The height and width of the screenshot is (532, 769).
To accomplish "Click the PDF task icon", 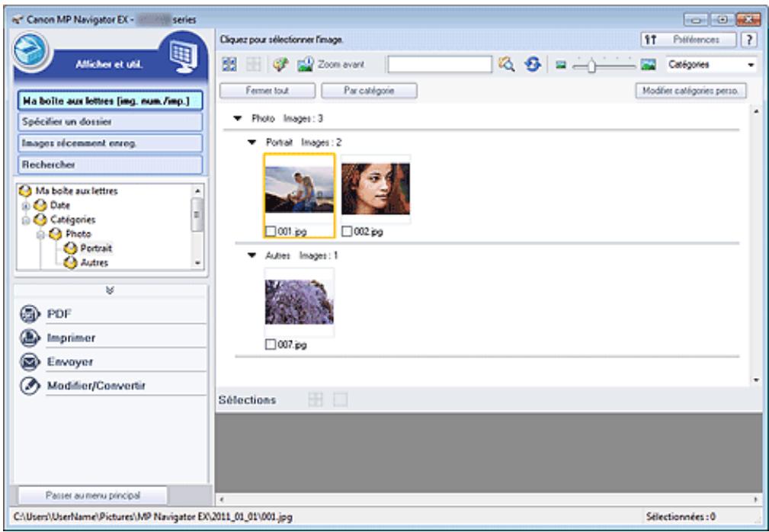I will tap(30, 314).
